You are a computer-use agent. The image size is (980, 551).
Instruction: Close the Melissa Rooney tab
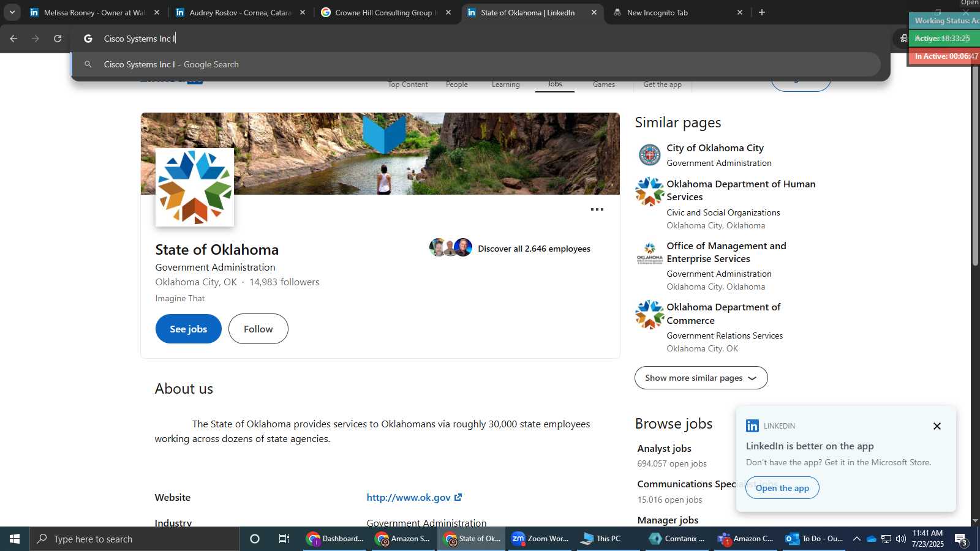point(157,12)
